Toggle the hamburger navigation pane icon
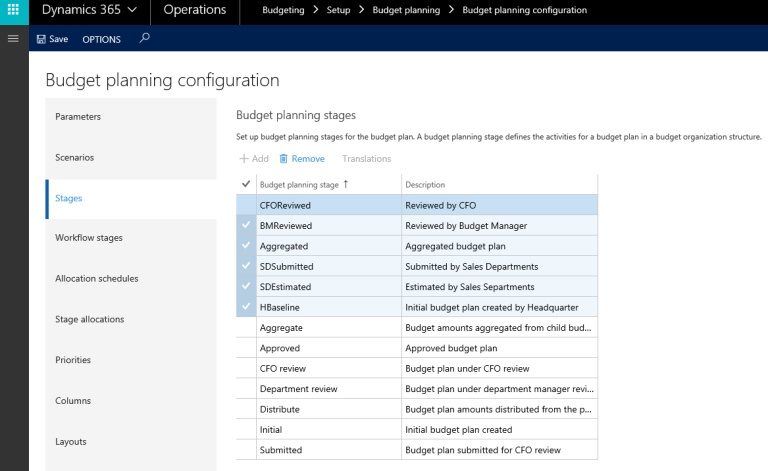Screen dimensions: 768x471 click(13, 39)
